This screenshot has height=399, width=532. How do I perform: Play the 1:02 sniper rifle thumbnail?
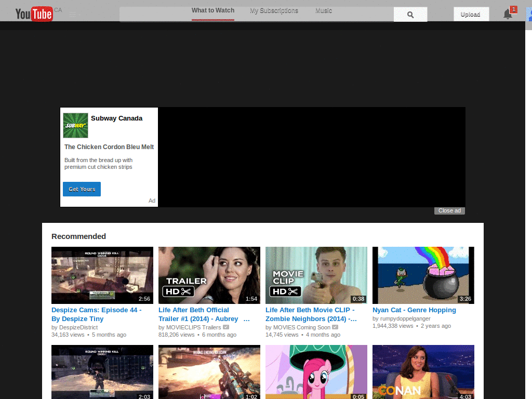pyautogui.click(x=209, y=372)
